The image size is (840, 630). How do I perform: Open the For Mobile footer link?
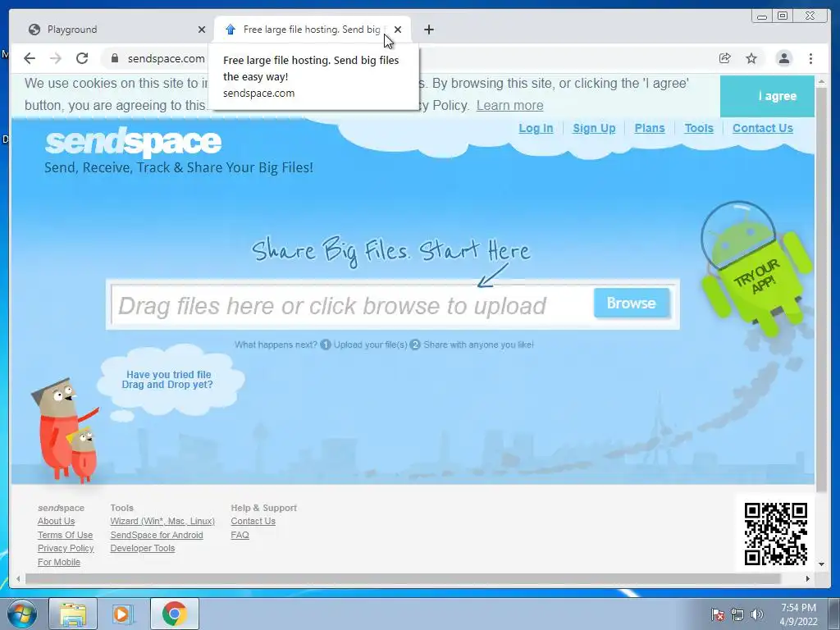59,562
